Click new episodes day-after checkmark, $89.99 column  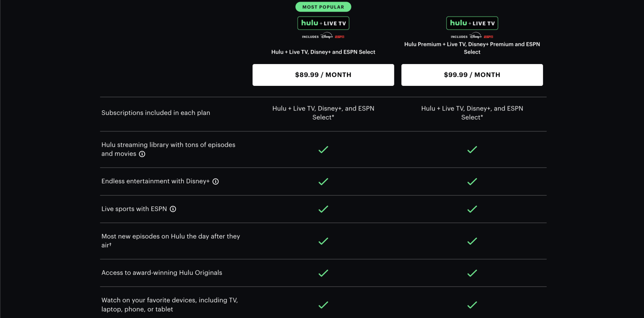click(x=323, y=241)
